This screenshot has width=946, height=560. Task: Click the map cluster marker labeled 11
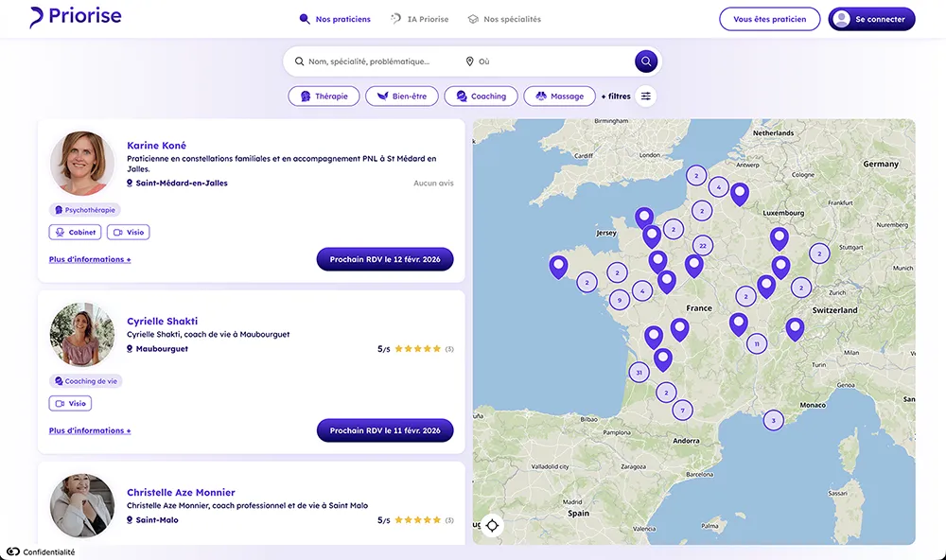pos(757,343)
